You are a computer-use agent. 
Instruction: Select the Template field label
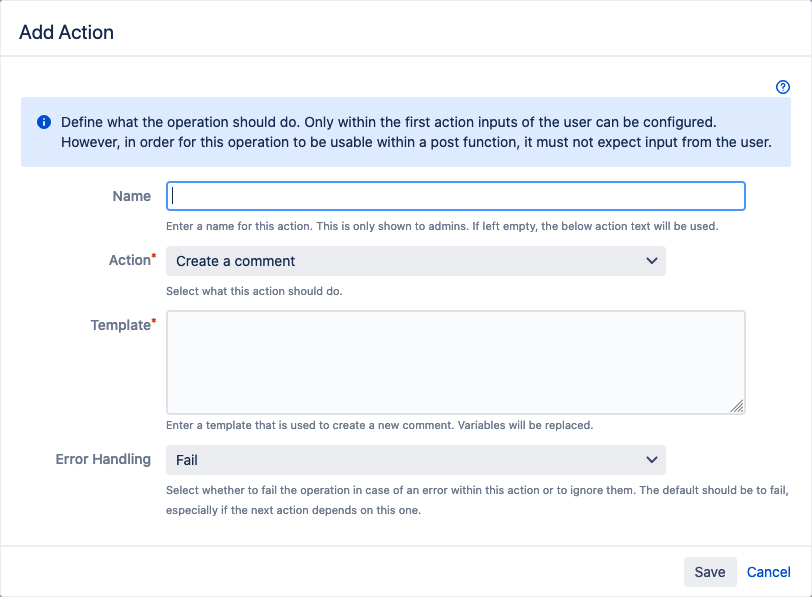pyautogui.click(x=120, y=325)
